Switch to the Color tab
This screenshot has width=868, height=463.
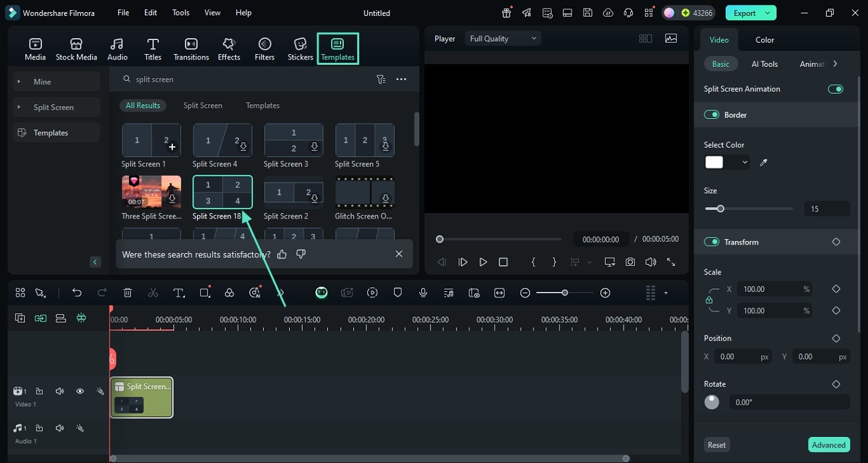[x=765, y=40]
